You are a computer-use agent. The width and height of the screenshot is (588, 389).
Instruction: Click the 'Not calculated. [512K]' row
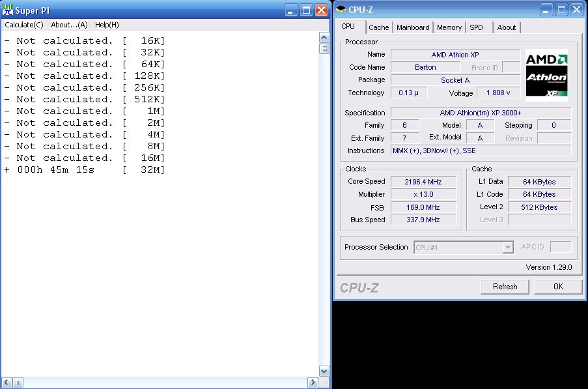pyautogui.click(x=85, y=100)
